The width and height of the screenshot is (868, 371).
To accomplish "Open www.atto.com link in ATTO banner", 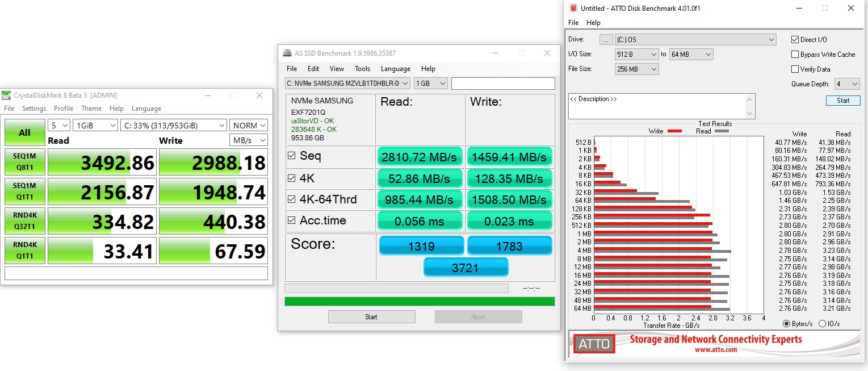I will coord(716,350).
